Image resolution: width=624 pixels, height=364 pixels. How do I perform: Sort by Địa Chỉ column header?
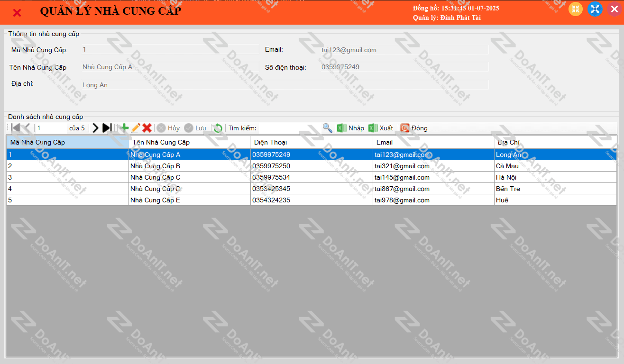click(555, 142)
